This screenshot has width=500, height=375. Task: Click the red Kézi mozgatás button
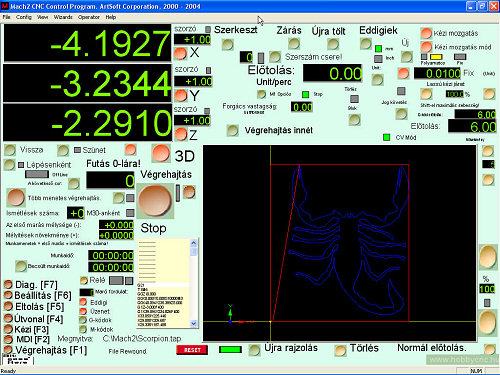426,33
